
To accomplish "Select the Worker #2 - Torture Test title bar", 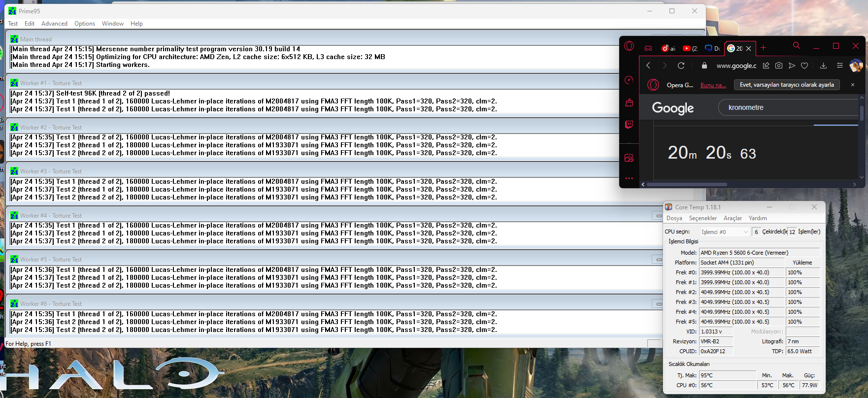I will point(313,127).
